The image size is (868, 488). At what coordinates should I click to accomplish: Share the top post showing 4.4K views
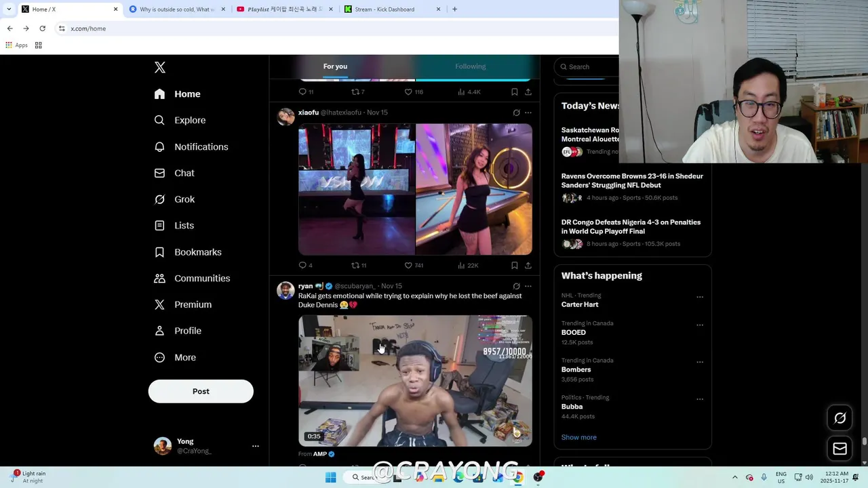[x=528, y=91]
